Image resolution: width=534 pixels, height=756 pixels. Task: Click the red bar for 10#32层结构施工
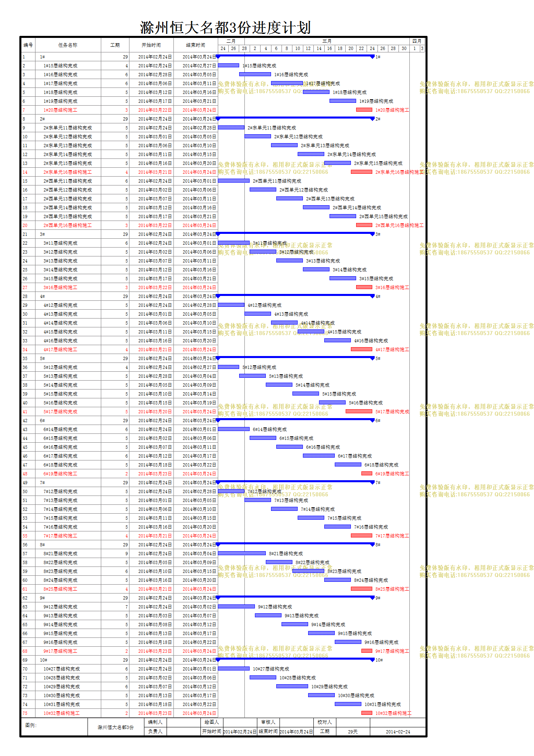[x=367, y=713]
